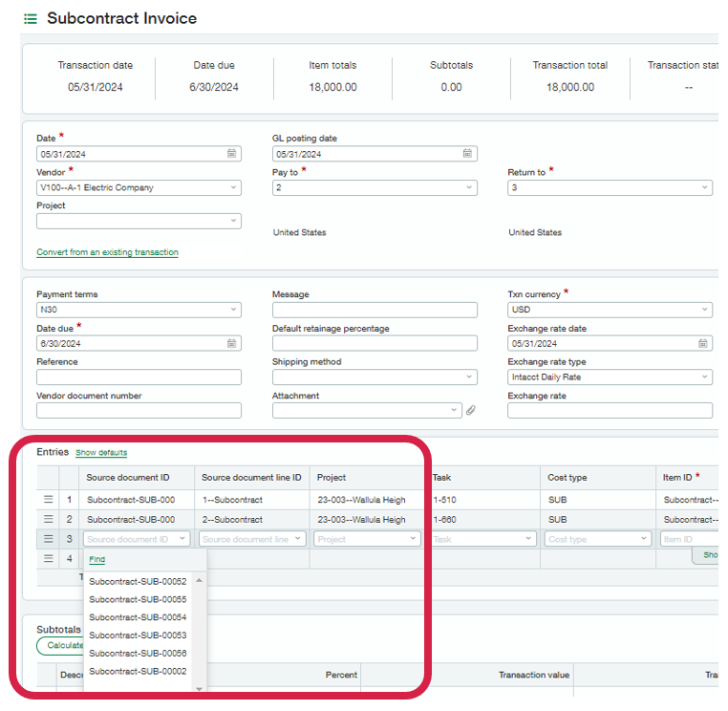728x711 pixels.
Task: Click the Subtotals value 0.00 in summary bar
Action: click(x=451, y=87)
